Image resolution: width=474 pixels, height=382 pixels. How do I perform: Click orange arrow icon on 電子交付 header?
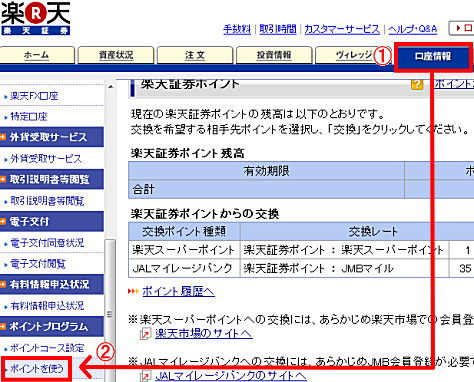coord(3,221)
